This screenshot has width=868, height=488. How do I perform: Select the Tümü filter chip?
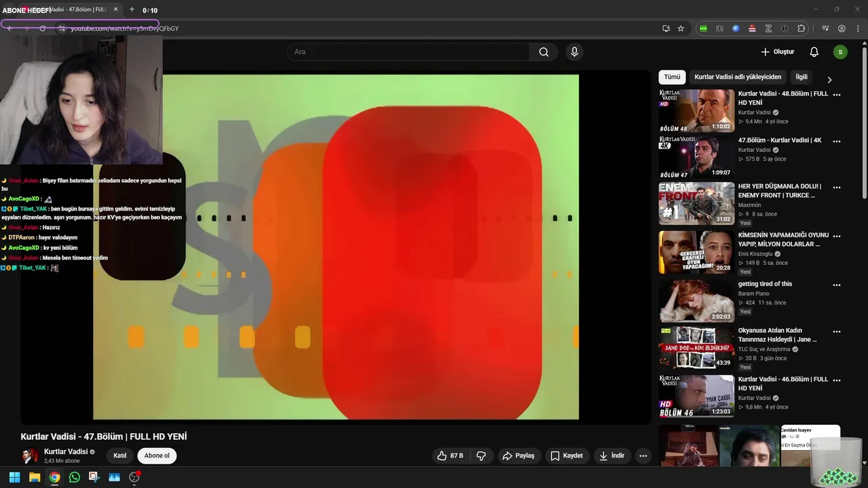[x=672, y=77]
